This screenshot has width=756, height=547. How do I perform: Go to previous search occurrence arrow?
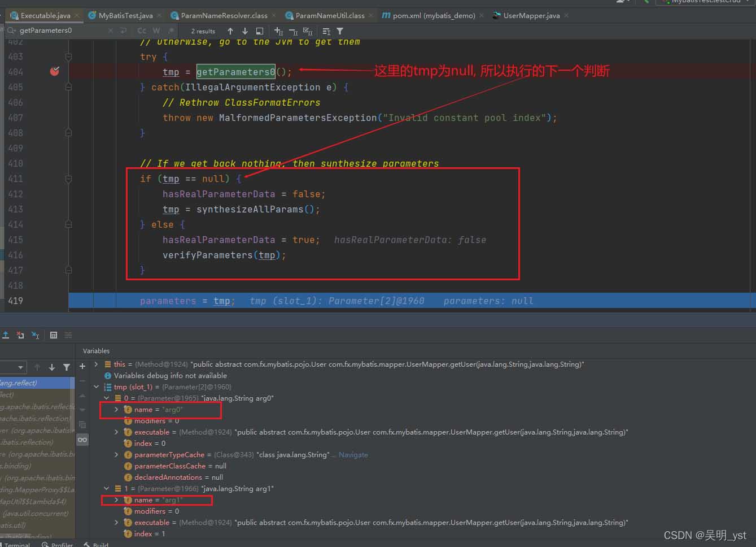(x=230, y=31)
